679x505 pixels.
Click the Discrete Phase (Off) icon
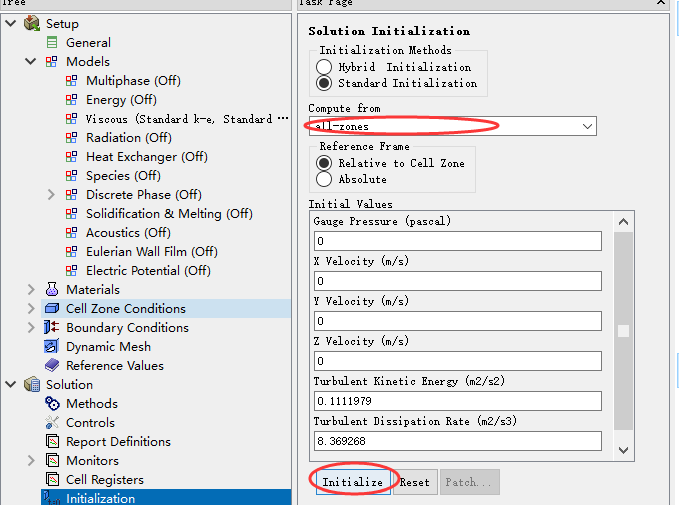point(71,194)
